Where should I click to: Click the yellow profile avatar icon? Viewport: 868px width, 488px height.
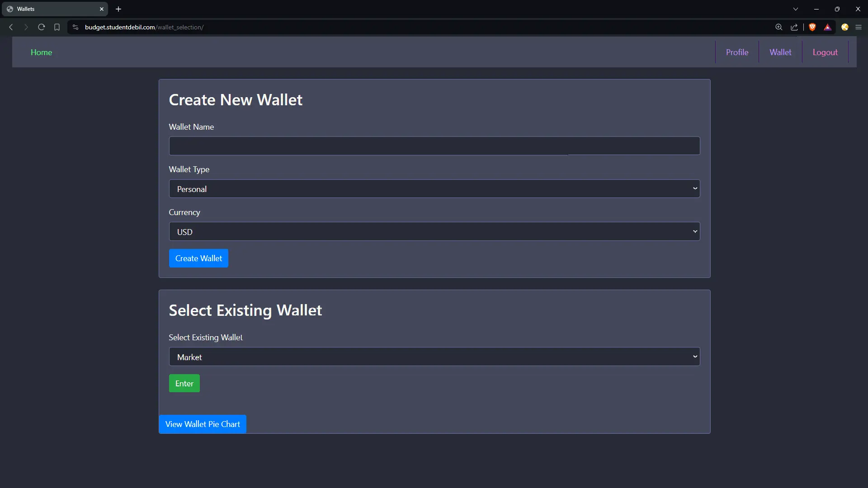(844, 27)
